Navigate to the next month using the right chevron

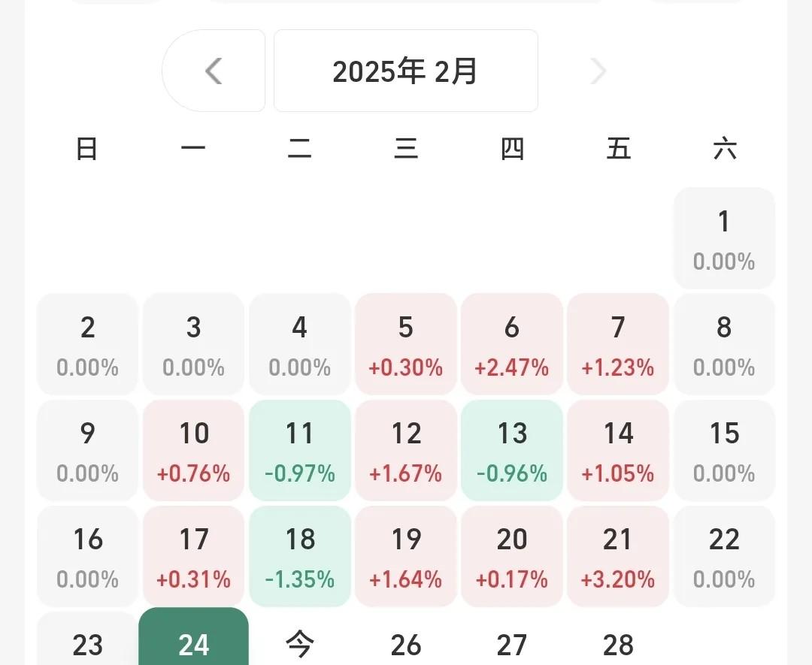598,71
